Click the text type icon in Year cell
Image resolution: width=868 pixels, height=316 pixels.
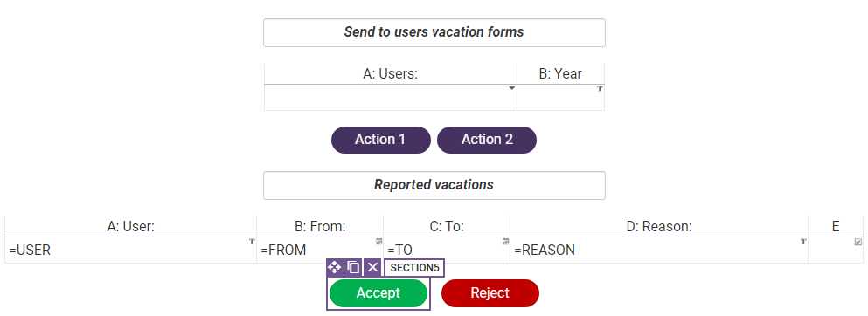[600, 88]
